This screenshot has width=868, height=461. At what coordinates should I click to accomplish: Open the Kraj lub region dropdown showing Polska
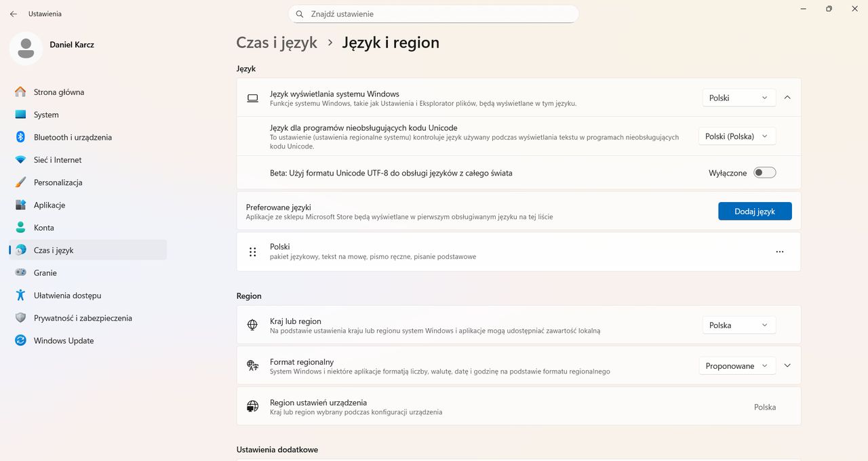738,325
